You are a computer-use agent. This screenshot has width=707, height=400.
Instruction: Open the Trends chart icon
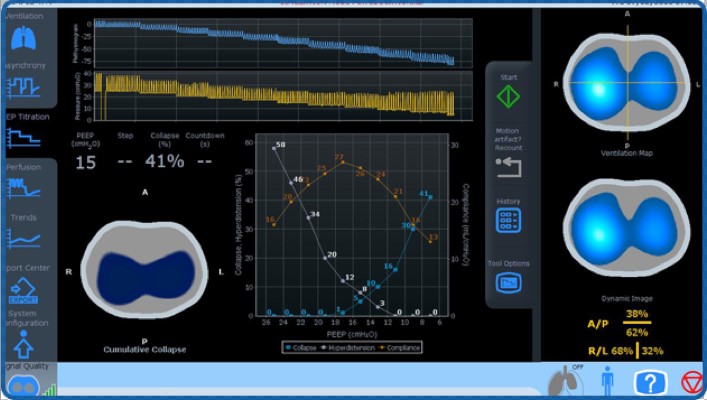click(x=22, y=238)
